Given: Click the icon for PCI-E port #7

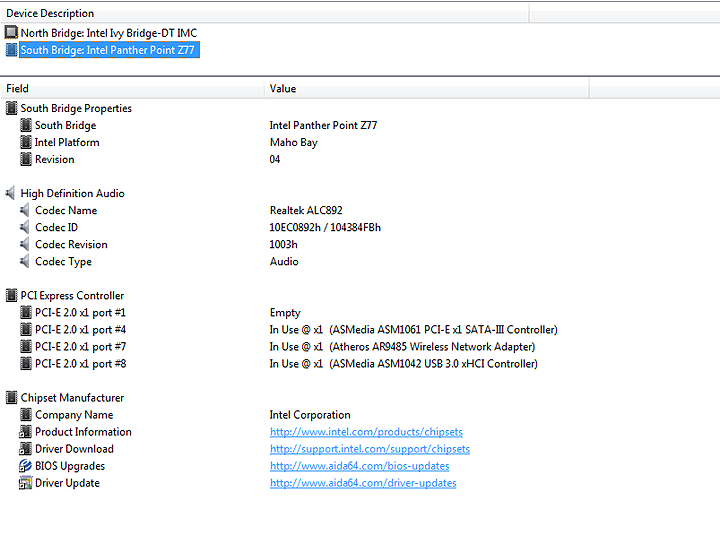Looking at the screenshot, I should (x=26, y=347).
